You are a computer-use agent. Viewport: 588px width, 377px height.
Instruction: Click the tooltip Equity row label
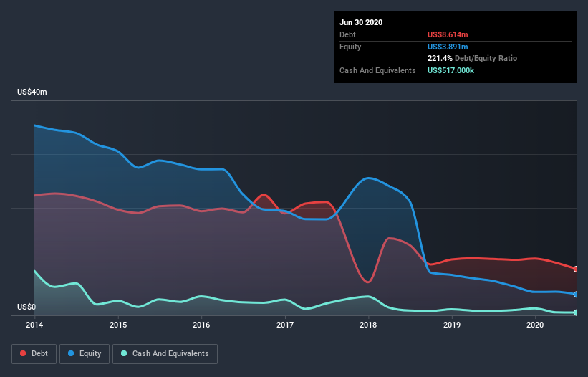tap(350, 47)
